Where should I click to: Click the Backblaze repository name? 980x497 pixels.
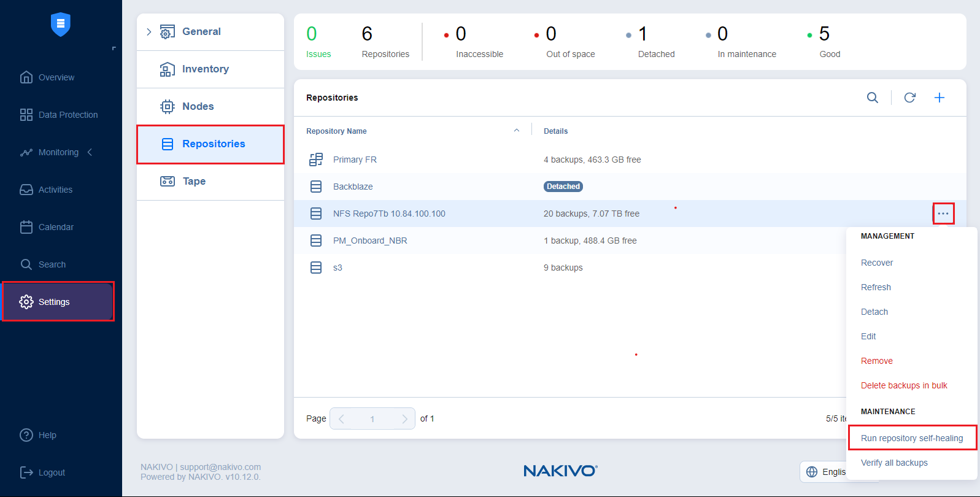tap(353, 187)
